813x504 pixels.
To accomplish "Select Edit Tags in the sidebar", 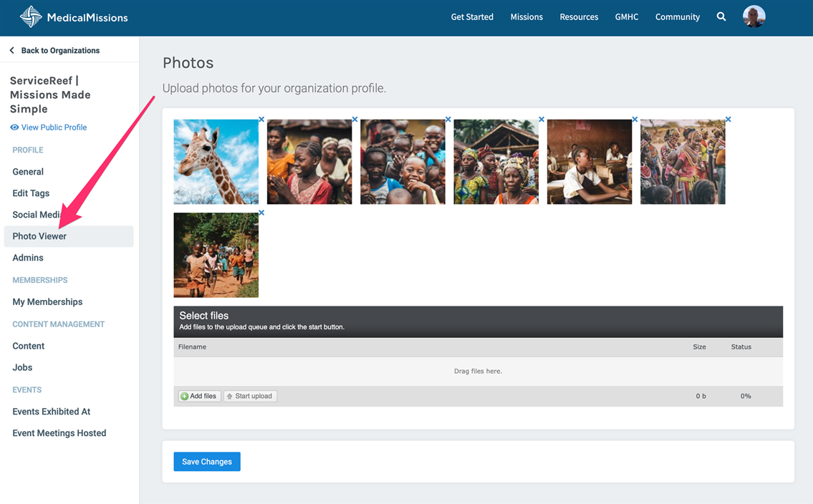I will (31, 193).
